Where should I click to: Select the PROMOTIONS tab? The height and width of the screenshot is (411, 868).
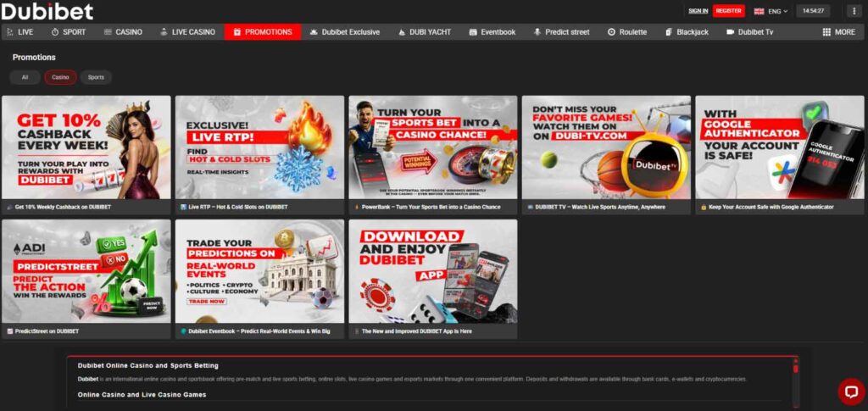263,32
